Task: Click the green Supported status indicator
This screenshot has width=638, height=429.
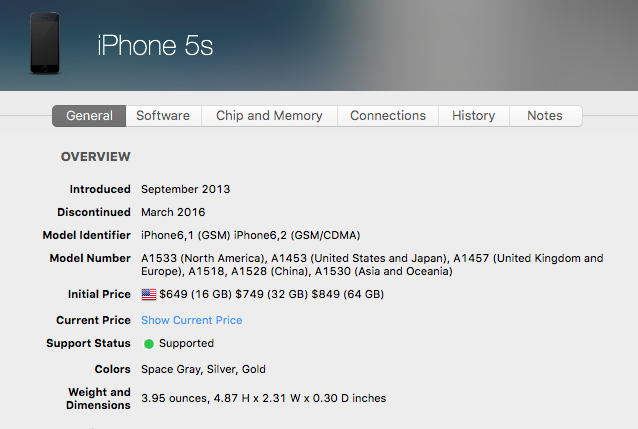Action: 149,344
